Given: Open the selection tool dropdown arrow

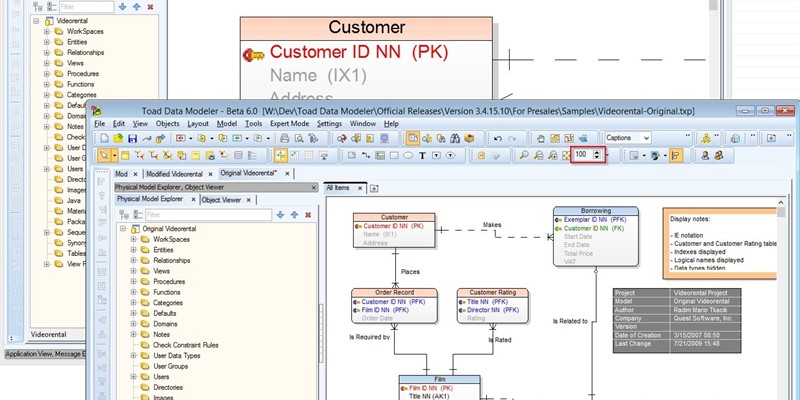Looking at the screenshot, I should (115, 155).
